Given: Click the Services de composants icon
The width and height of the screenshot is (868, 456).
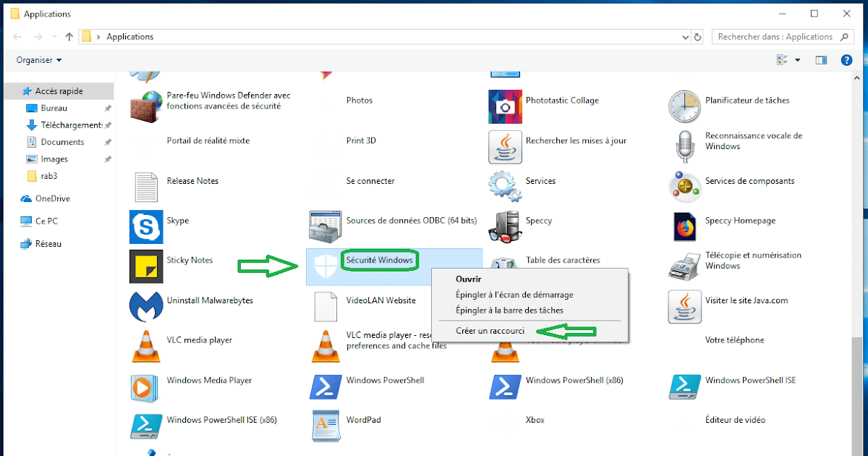Looking at the screenshot, I should (x=684, y=187).
